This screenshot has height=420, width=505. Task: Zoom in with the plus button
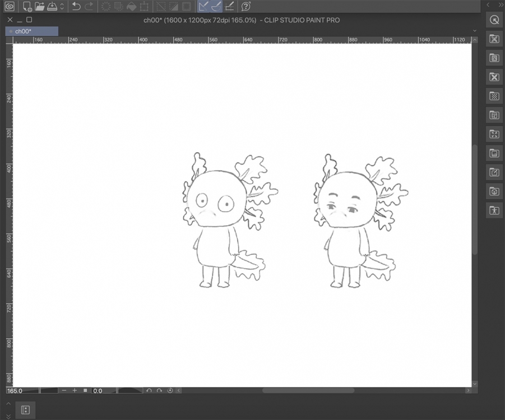(x=75, y=390)
